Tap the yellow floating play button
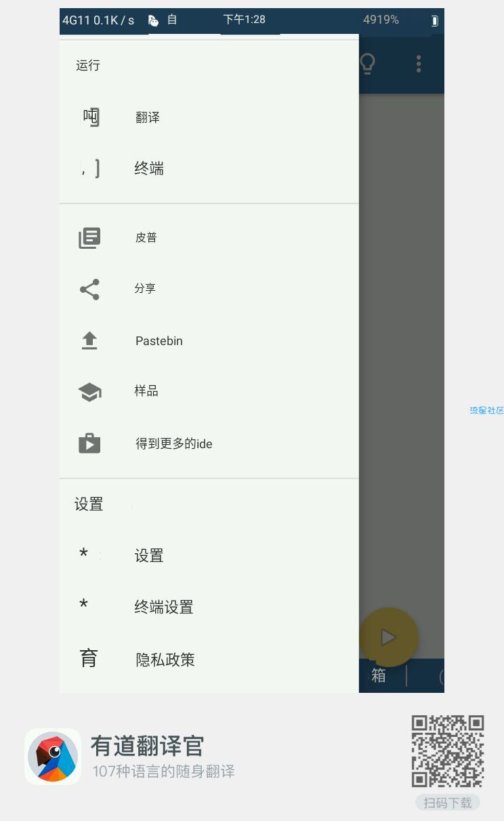504x821 pixels. coord(388,637)
